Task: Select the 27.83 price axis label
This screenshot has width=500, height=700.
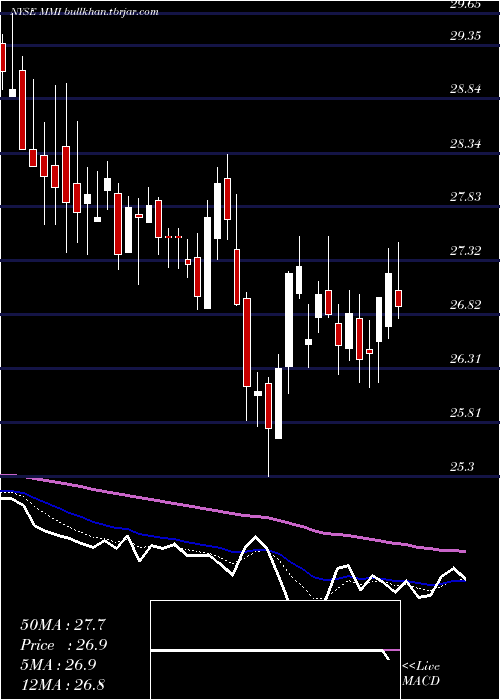Action: tap(465, 197)
